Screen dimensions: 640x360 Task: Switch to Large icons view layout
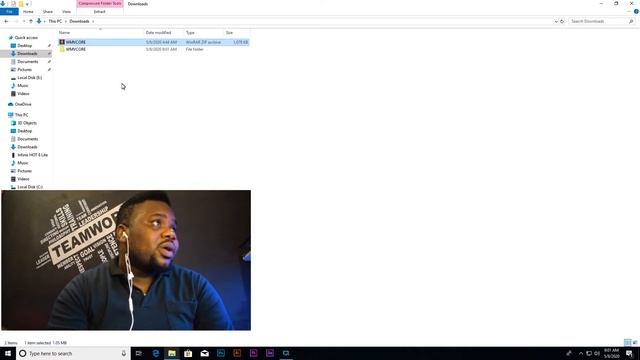point(635,342)
